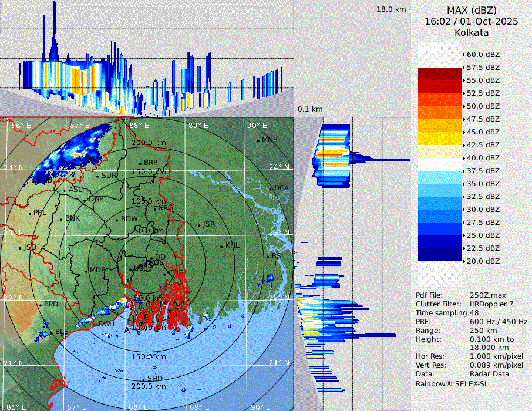Select the Kolkata radar name heading
Screen dimensions: 532x411
(472, 32)
